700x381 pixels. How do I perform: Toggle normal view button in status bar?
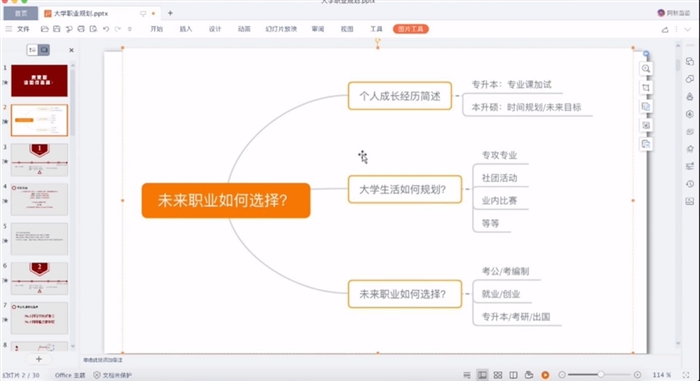tap(482, 375)
